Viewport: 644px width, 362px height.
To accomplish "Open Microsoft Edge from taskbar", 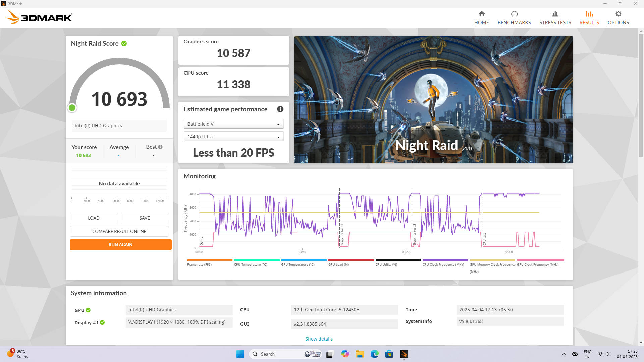I will pos(374,354).
